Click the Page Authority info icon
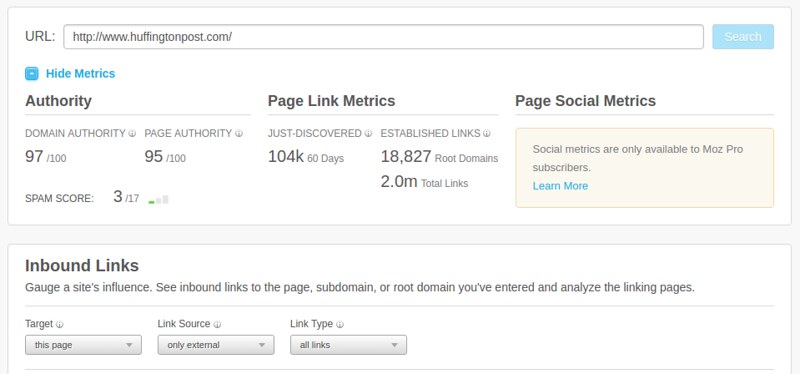The image size is (800, 374). [239, 134]
